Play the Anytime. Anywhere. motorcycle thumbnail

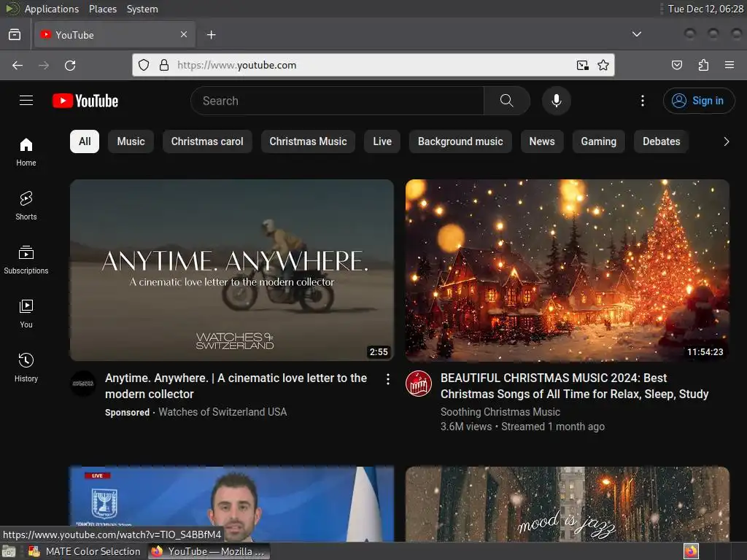(x=232, y=270)
